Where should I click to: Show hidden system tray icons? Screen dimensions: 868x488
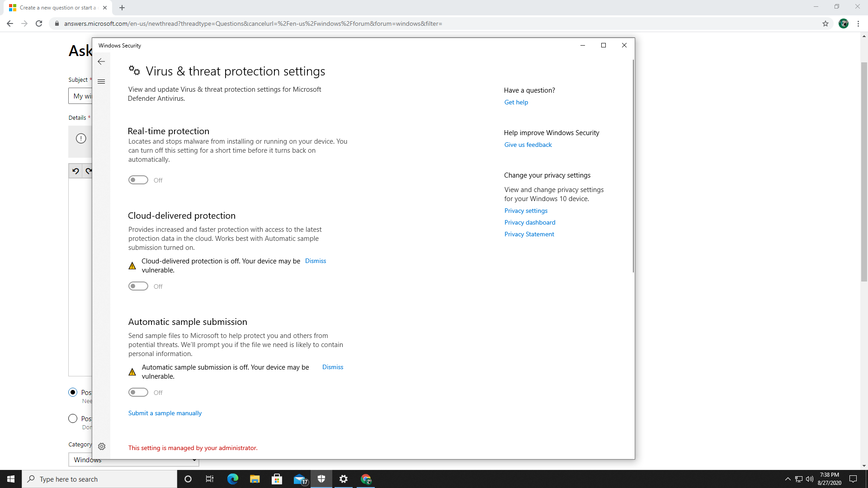point(788,479)
